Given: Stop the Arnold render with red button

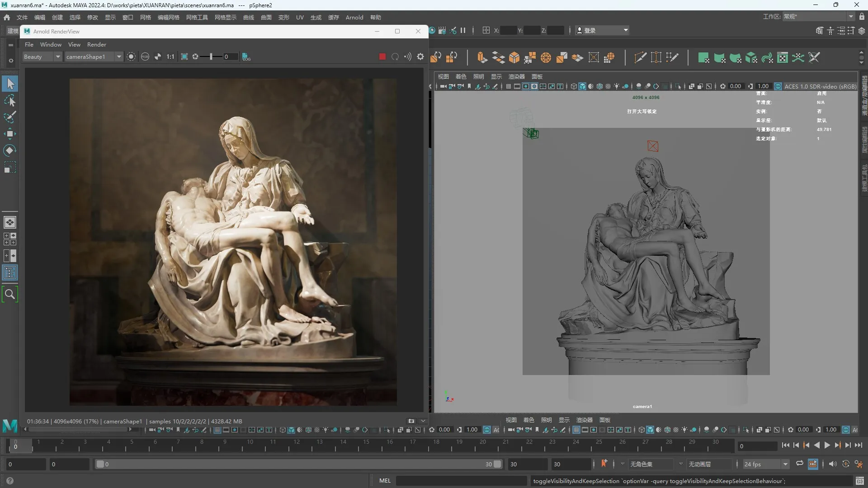Looking at the screenshot, I should click(x=382, y=56).
